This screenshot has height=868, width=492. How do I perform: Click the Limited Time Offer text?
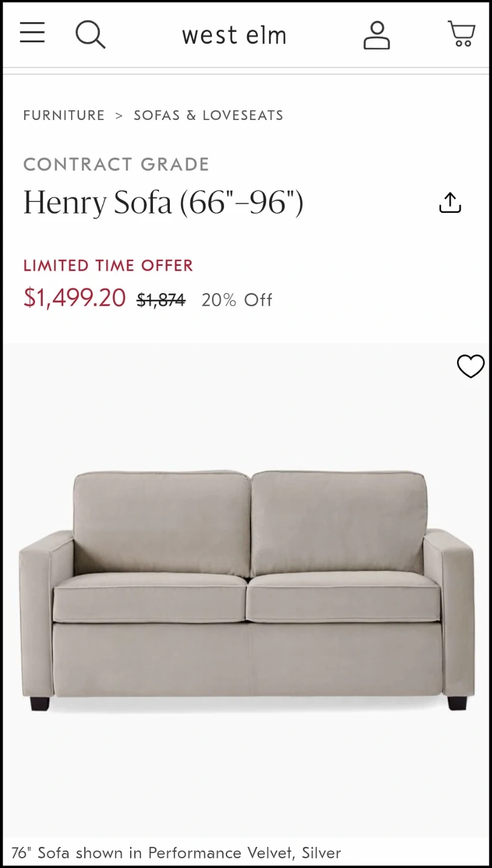108,265
